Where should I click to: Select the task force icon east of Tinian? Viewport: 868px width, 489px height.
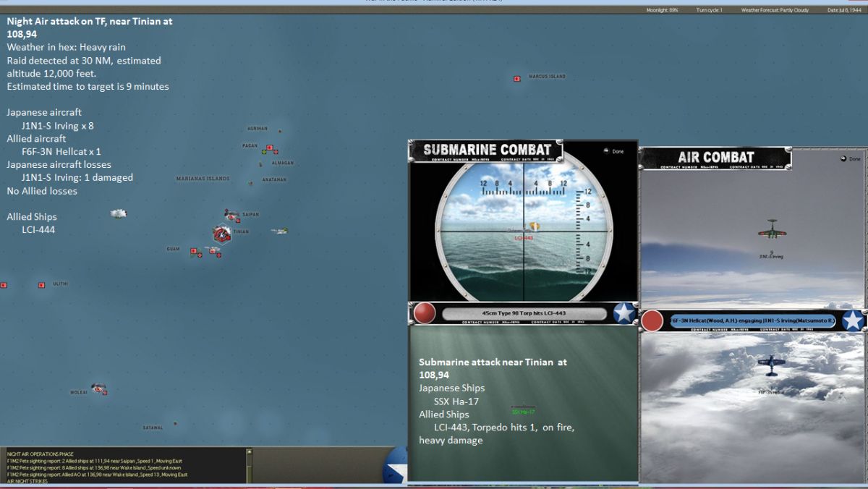click(279, 231)
